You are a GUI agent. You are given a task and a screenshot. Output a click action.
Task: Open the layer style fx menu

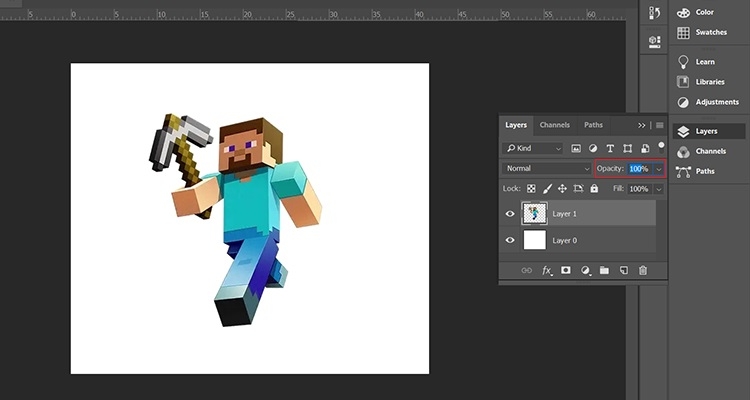(x=547, y=270)
